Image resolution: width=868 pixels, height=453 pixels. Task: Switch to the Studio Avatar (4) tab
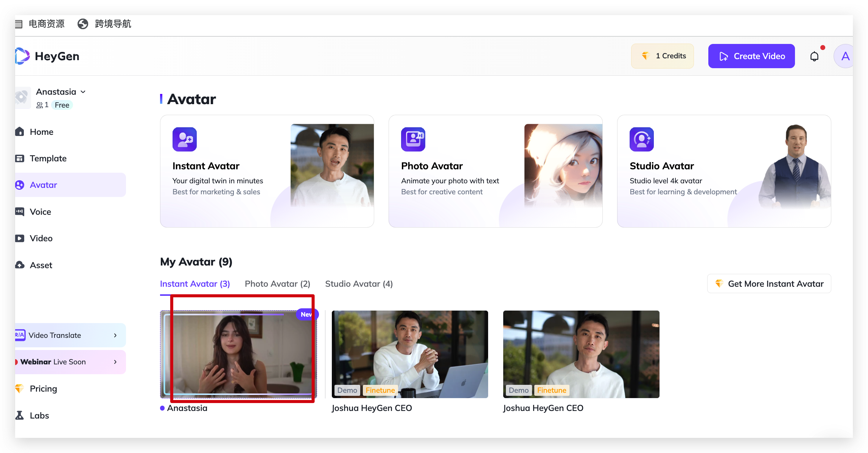(x=359, y=284)
